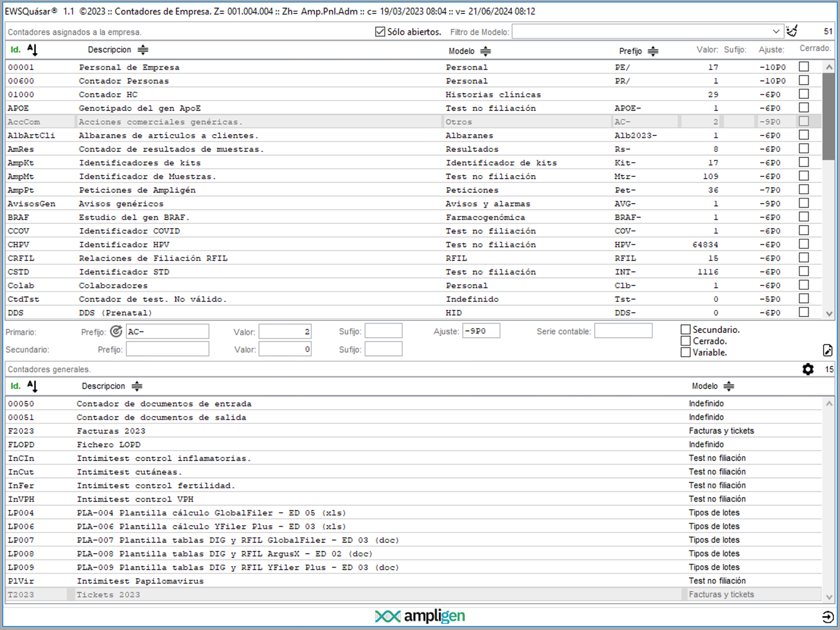Open the Filtro de Modelo dropdown
Image resolution: width=840 pixels, height=630 pixels.
pos(776,32)
